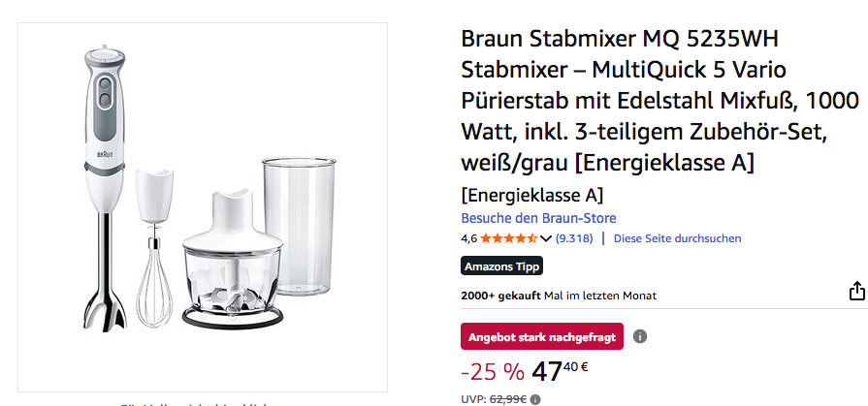Visit the Braun-Store link
The image size is (868, 406).
[x=538, y=218]
